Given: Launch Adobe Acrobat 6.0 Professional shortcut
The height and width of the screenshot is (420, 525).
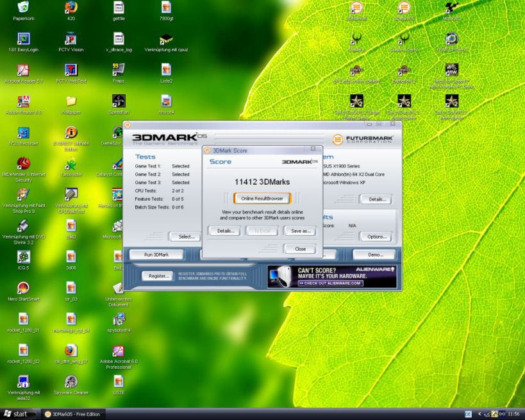Looking at the screenshot, I should point(119,351).
